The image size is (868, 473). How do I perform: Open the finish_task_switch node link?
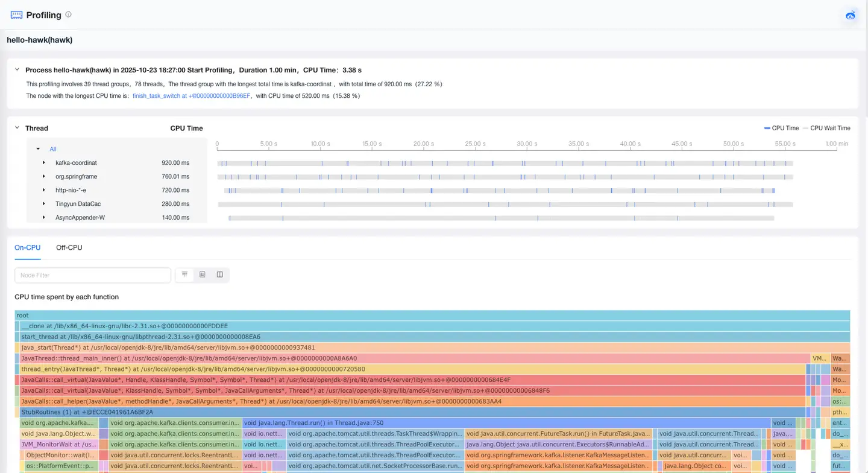pos(191,96)
